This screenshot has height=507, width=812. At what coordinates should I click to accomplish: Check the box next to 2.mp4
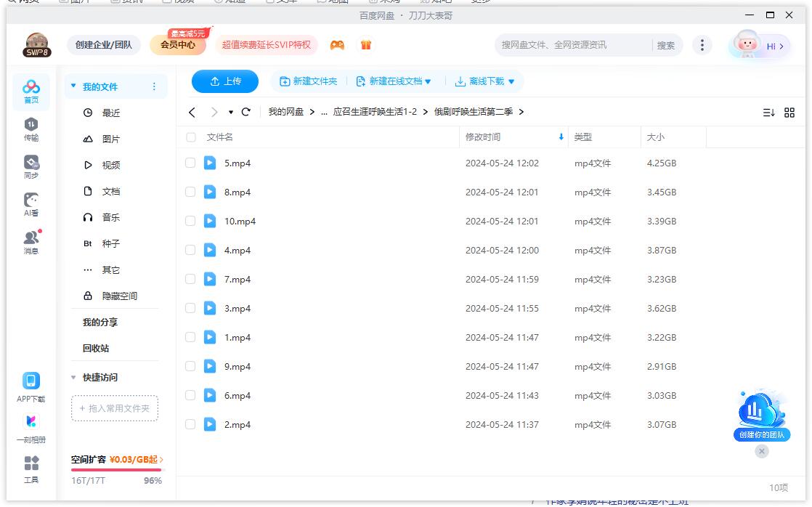pos(190,425)
